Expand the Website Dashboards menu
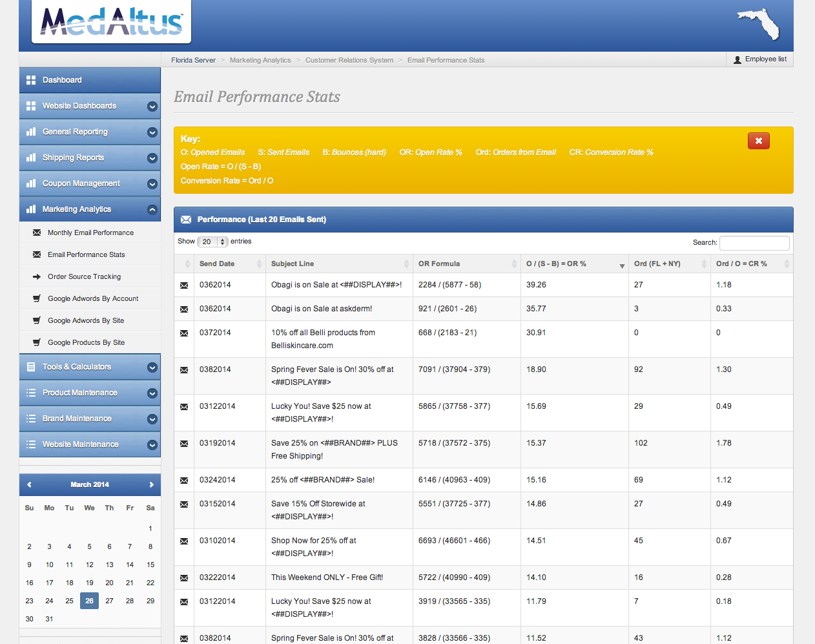 click(x=152, y=107)
